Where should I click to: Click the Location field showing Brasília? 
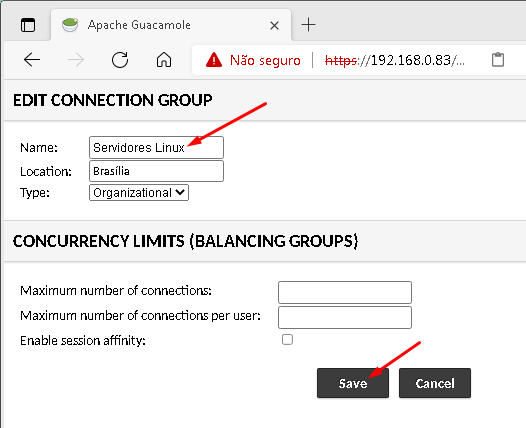156,171
